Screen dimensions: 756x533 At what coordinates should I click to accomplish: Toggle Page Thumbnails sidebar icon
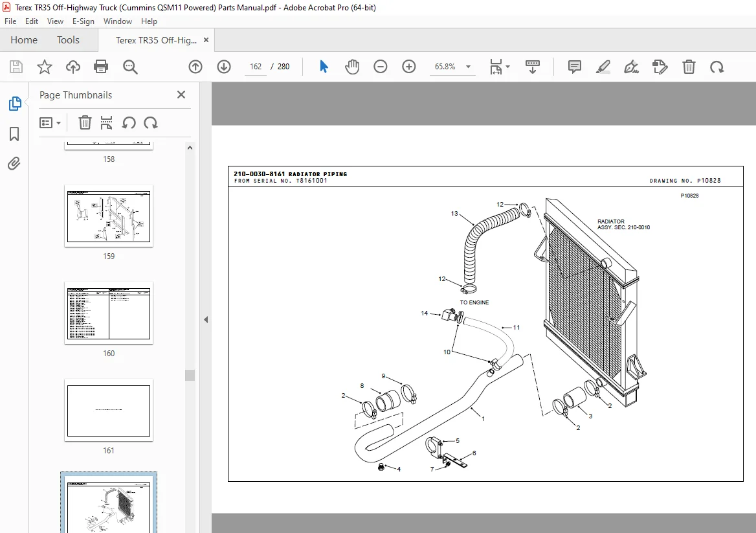coord(15,104)
